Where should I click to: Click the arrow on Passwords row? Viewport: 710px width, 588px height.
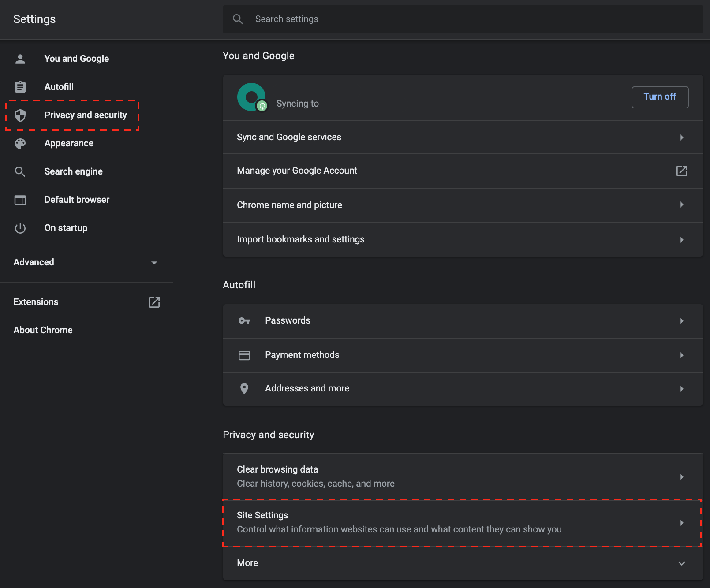(x=682, y=321)
